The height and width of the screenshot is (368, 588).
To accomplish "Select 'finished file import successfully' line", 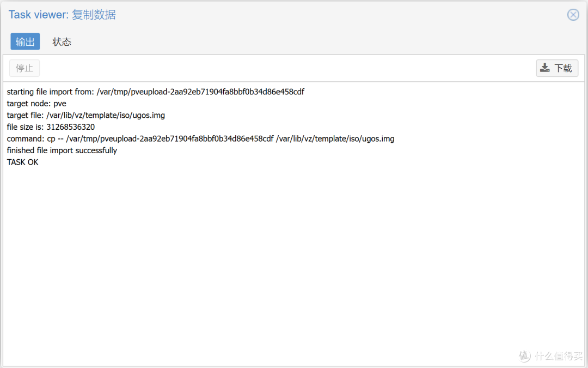I will tap(62, 150).
